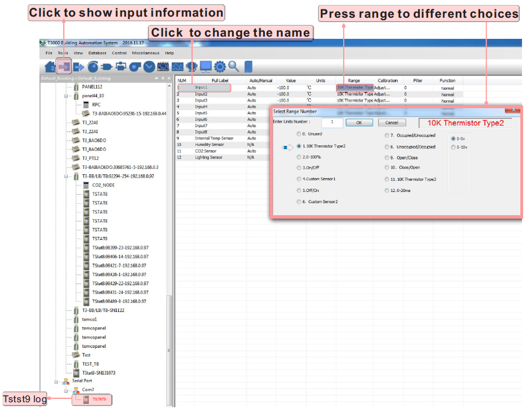The image size is (532, 415).
Task: Click the Range column header
Action: pyautogui.click(x=354, y=80)
